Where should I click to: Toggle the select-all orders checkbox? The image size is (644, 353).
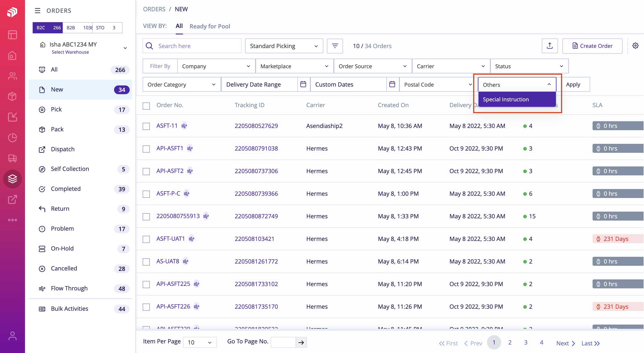(146, 106)
